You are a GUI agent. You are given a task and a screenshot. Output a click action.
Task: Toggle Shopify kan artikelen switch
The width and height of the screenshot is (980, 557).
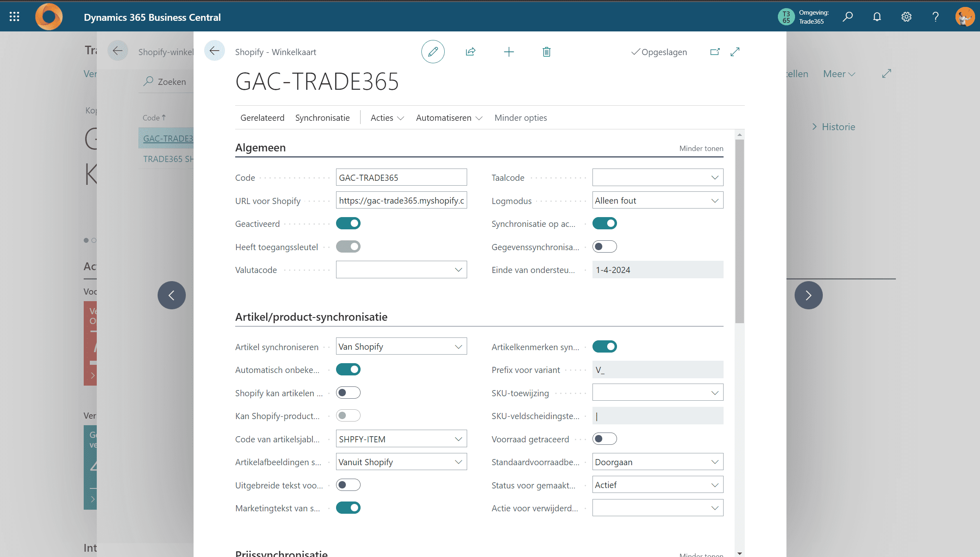pos(348,393)
